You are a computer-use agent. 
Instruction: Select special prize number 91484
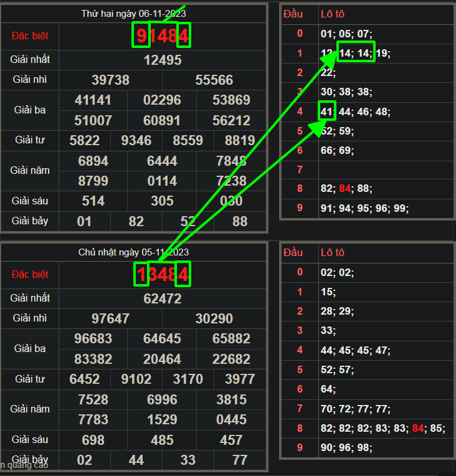click(162, 36)
